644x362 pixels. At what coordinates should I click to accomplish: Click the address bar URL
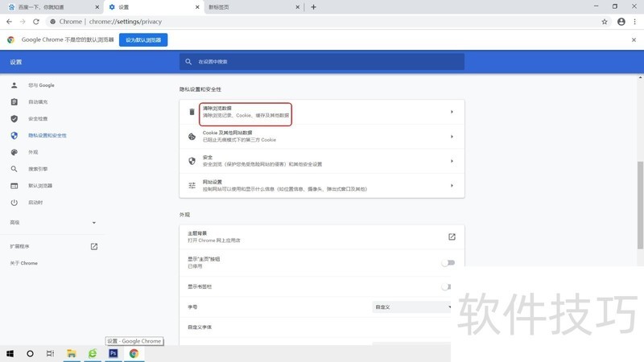tap(126, 22)
